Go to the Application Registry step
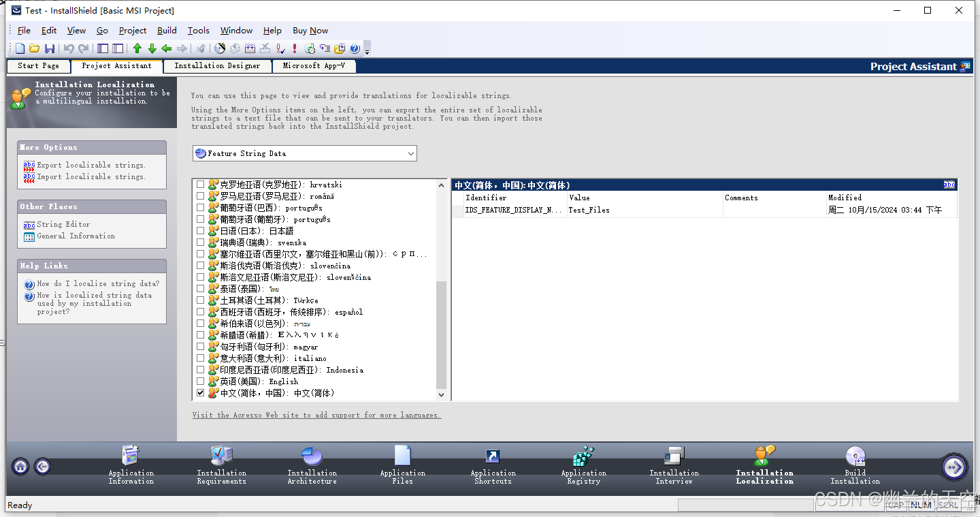 coord(583,466)
